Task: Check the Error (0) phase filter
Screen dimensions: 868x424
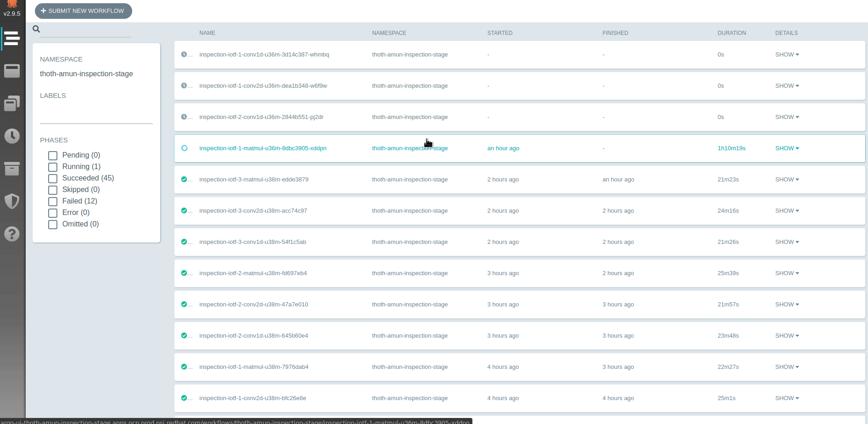Action: (53, 213)
